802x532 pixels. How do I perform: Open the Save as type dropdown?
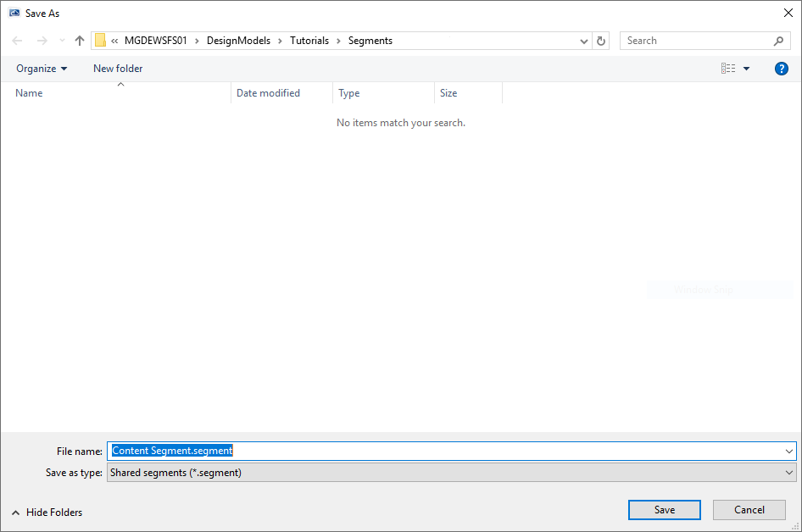789,473
